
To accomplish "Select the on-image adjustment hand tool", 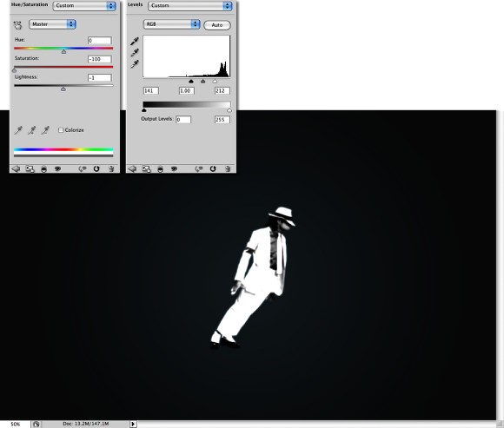I will pos(17,24).
